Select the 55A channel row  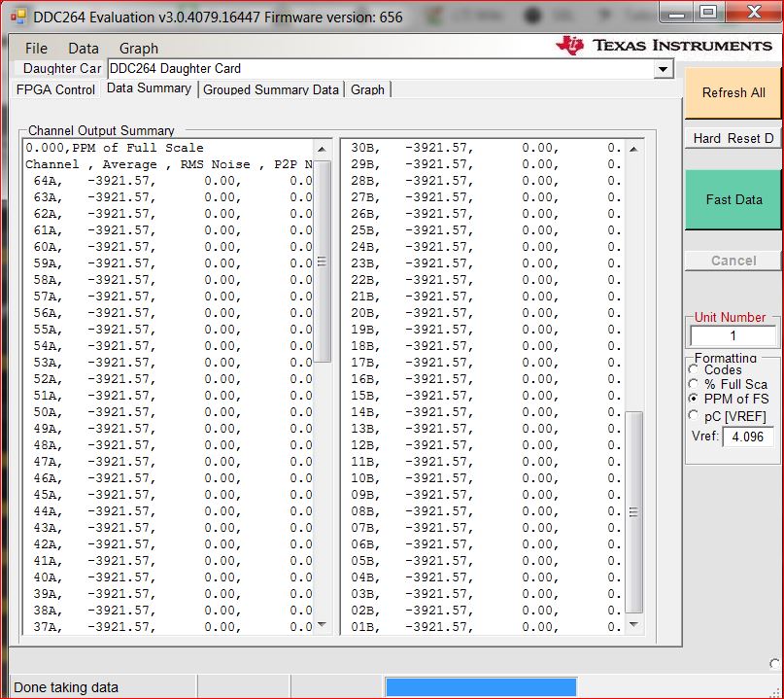point(168,330)
